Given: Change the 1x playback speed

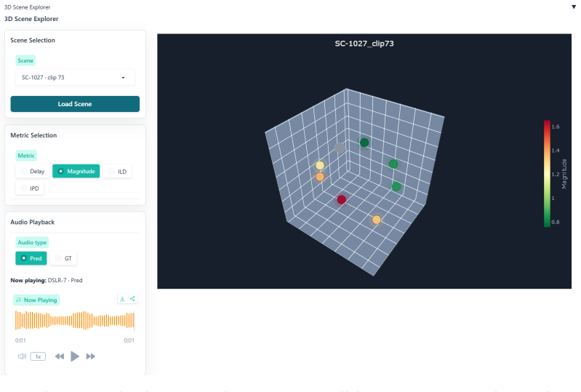Looking at the screenshot, I should click(x=38, y=356).
